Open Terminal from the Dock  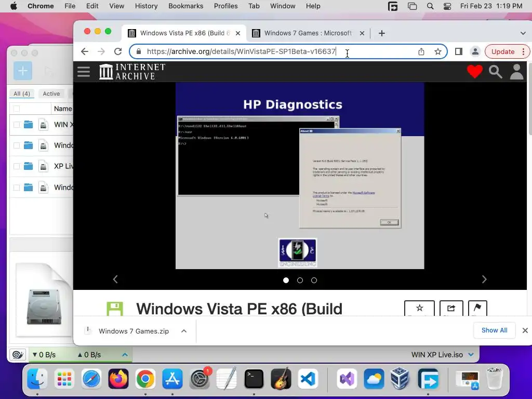(254, 379)
